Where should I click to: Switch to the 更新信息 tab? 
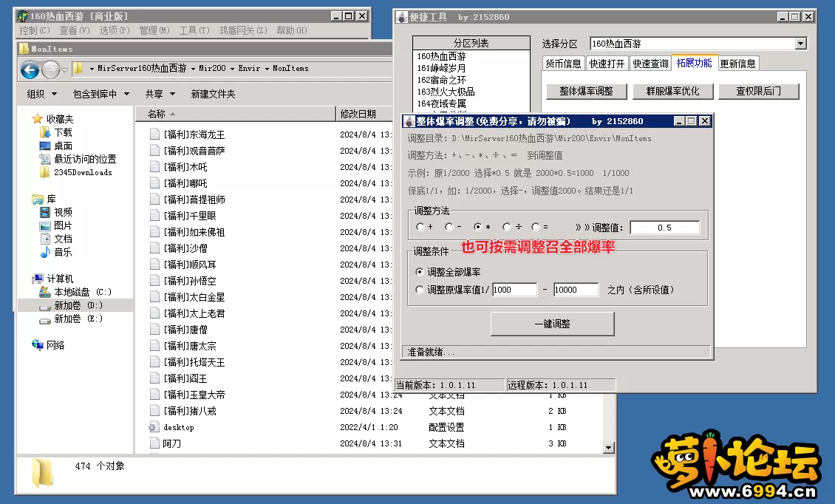click(738, 64)
